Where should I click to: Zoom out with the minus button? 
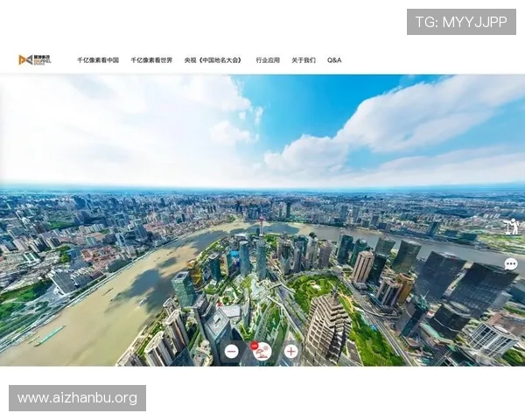point(232,352)
